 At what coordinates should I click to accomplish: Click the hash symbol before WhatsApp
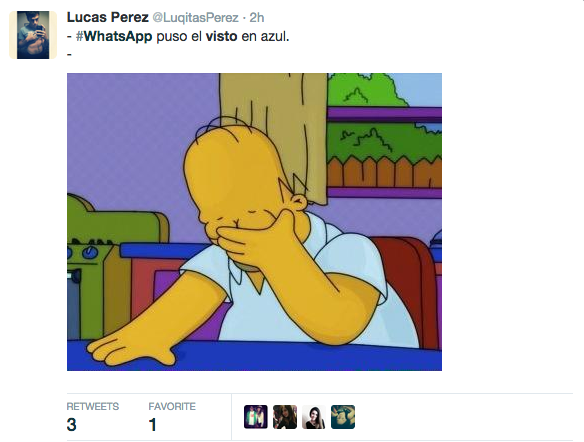coord(79,36)
